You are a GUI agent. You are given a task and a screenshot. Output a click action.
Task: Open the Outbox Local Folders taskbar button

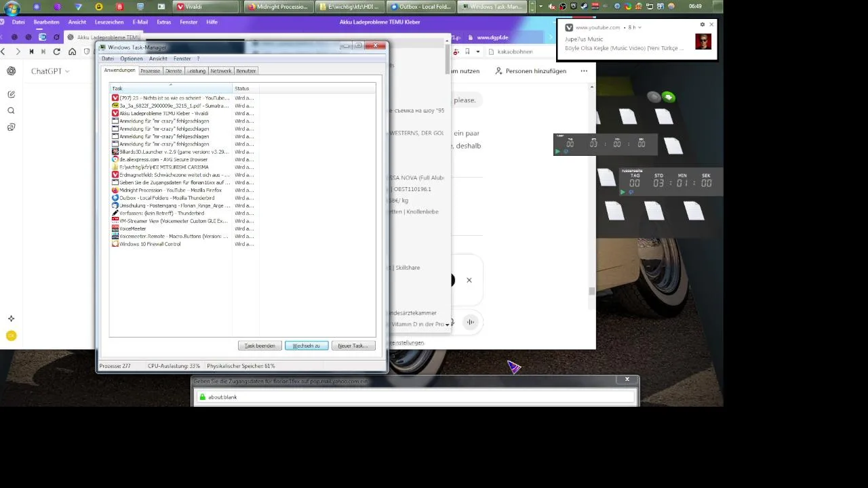(x=421, y=7)
